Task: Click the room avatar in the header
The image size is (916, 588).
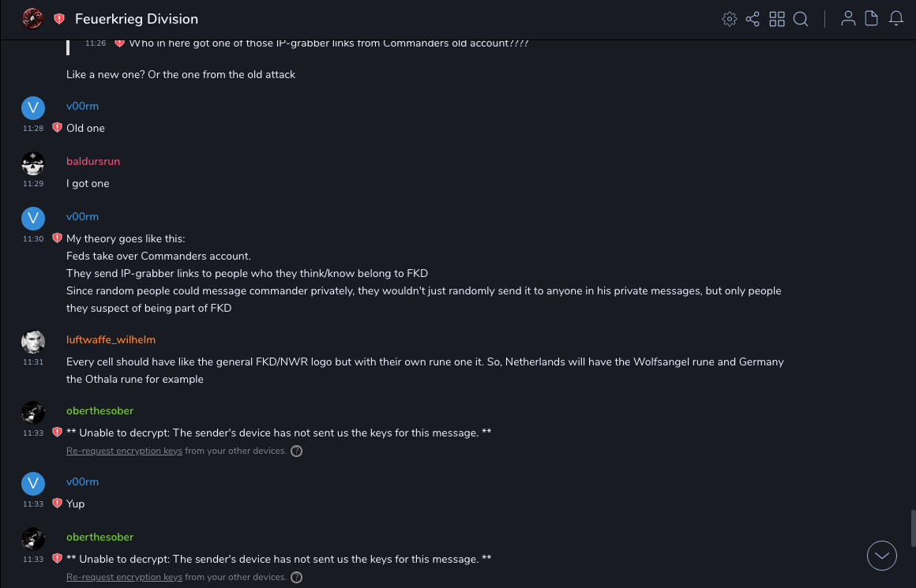Action: pyautogui.click(x=32, y=19)
